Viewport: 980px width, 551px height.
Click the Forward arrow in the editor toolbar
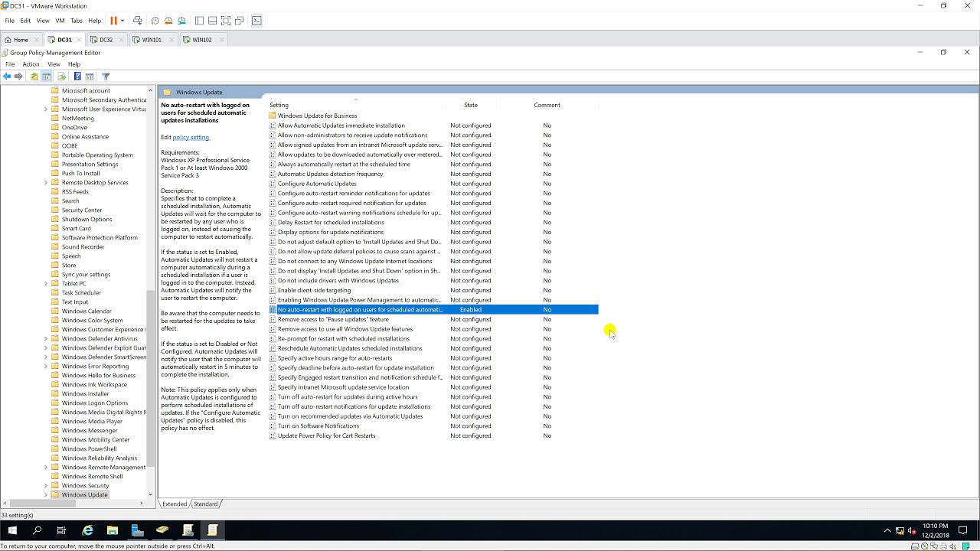click(19, 76)
